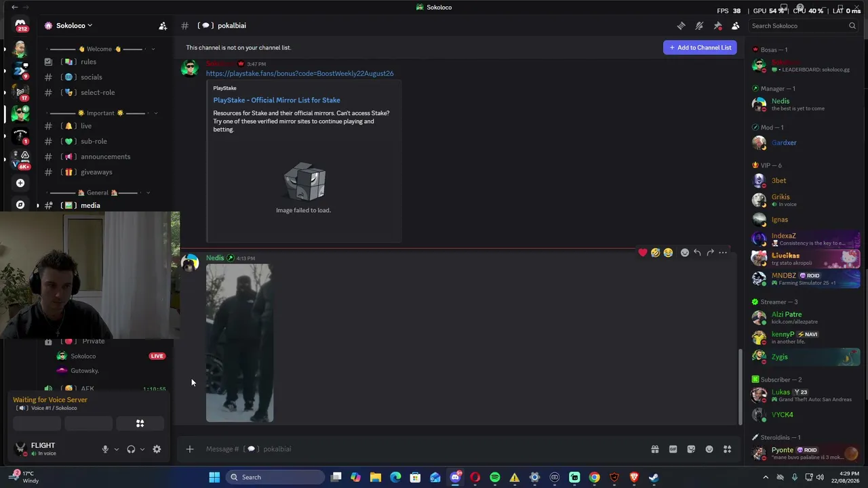React with the rolling-laughing emoji
868x488 pixels.
click(x=655, y=253)
